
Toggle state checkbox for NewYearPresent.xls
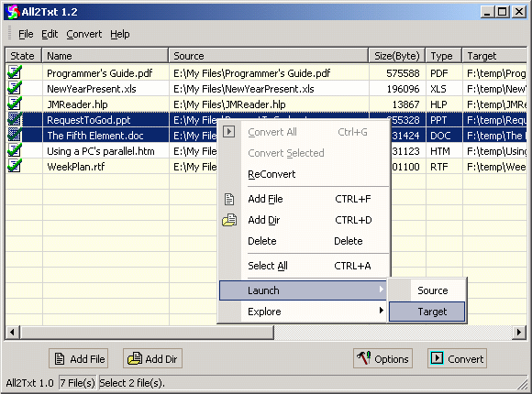(x=15, y=88)
